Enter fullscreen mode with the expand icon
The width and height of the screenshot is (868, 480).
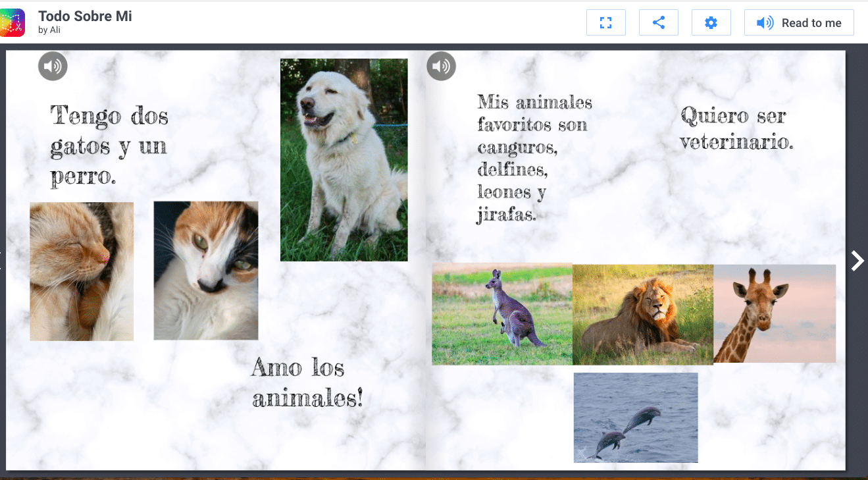[606, 23]
